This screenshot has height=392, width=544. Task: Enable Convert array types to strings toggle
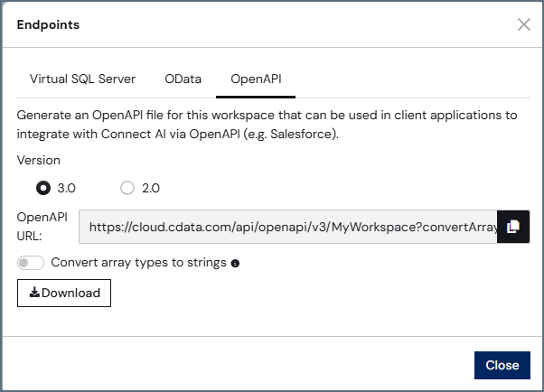[31, 263]
